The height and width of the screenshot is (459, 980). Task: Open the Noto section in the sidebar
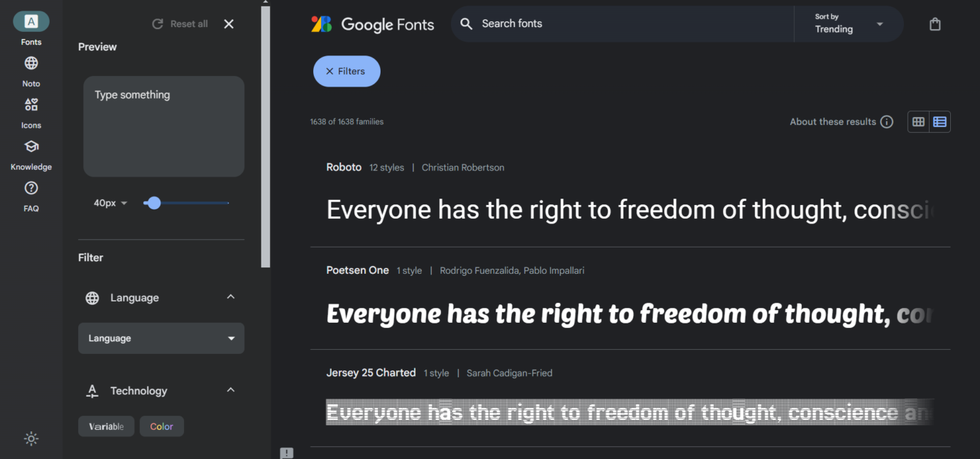pos(31,70)
